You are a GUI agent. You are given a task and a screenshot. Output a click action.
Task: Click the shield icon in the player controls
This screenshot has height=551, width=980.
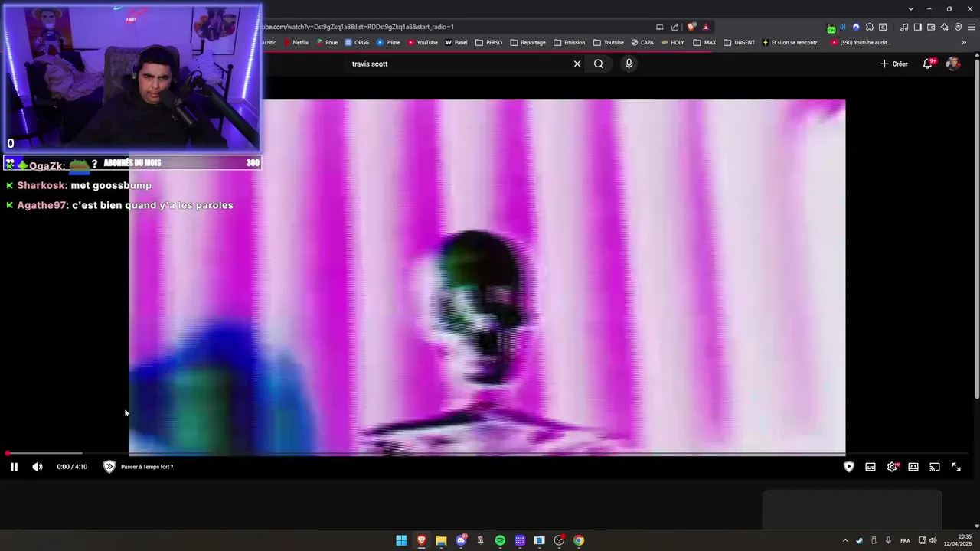[x=849, y=467]
